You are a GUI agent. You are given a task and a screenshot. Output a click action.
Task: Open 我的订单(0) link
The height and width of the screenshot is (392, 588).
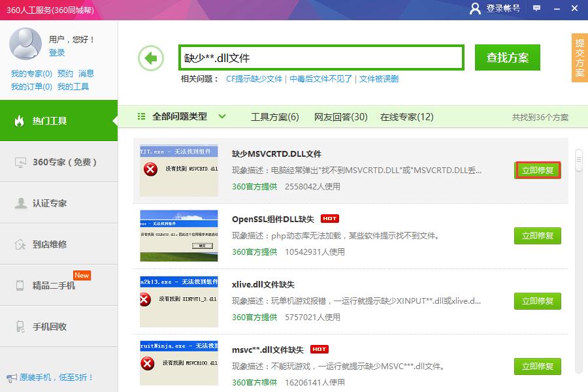pyautogui.click(x=31, y=87)
